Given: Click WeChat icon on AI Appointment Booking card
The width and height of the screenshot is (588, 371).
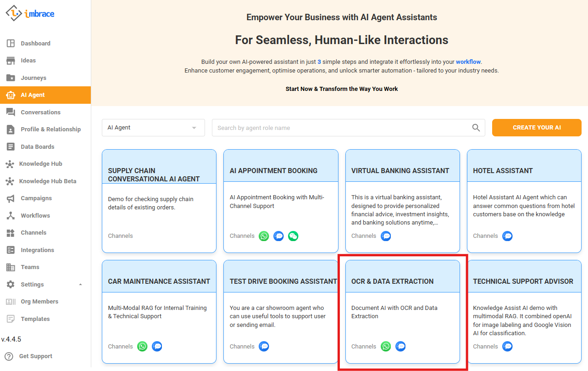Looking at the screenshot, I should tap(293, 236).
